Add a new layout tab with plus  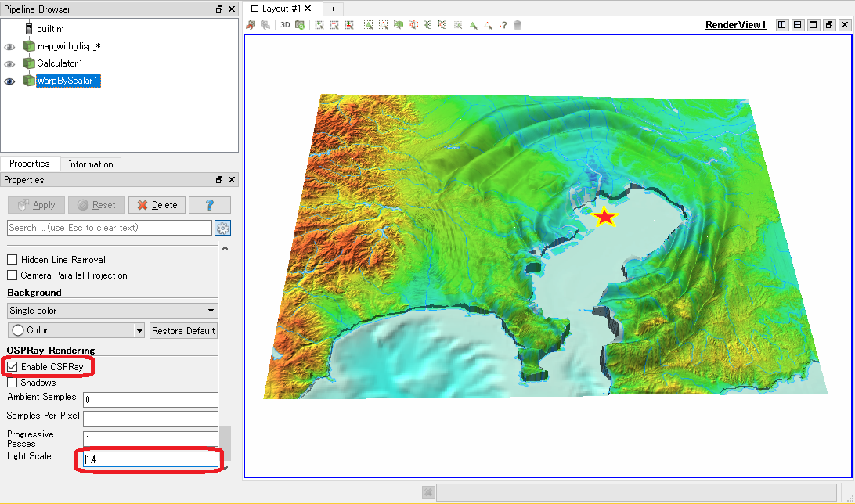coord(333,9)
